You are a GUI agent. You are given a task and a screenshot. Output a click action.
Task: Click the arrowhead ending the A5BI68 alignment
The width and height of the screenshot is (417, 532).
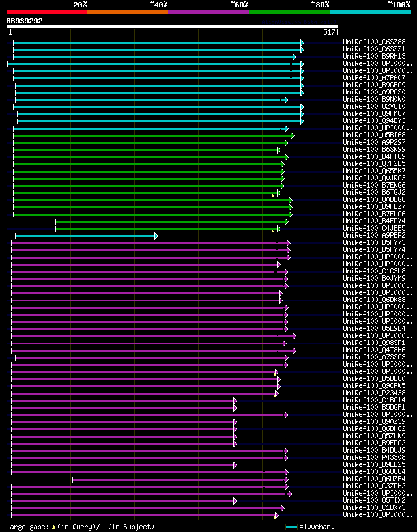coord(293,135)
